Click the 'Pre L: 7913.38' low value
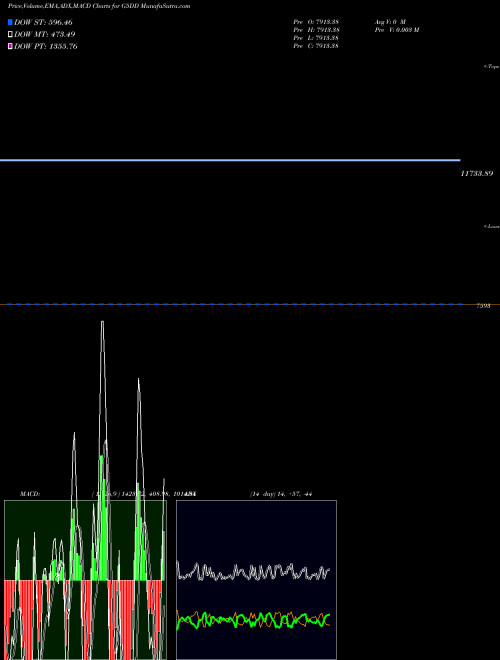 tap(316, 38)
